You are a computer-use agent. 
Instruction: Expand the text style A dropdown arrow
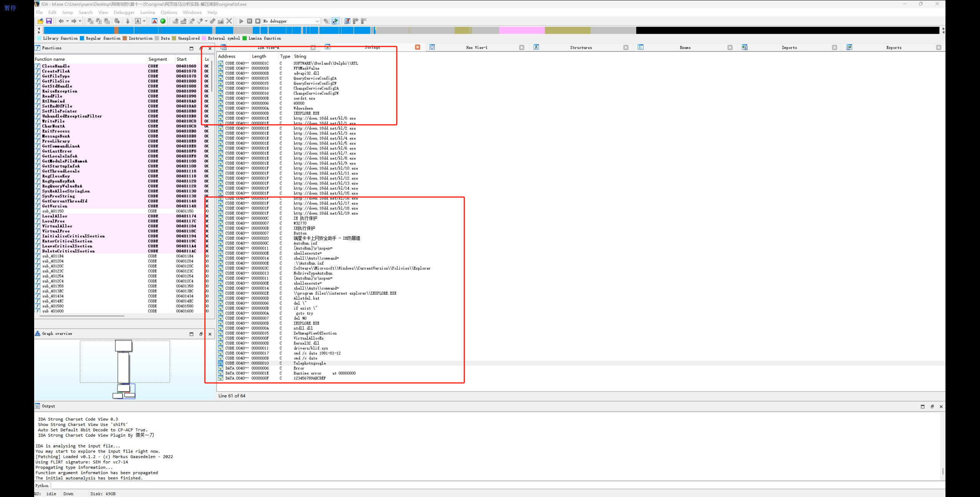click(x=144, y=21)
